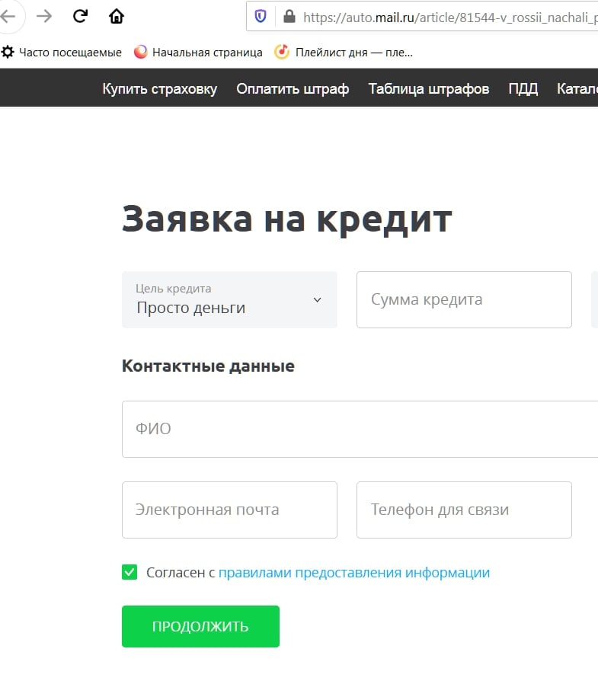View site security via the padlock icon
The width and height of the screenshot is (598, 700).
point(289,17)
